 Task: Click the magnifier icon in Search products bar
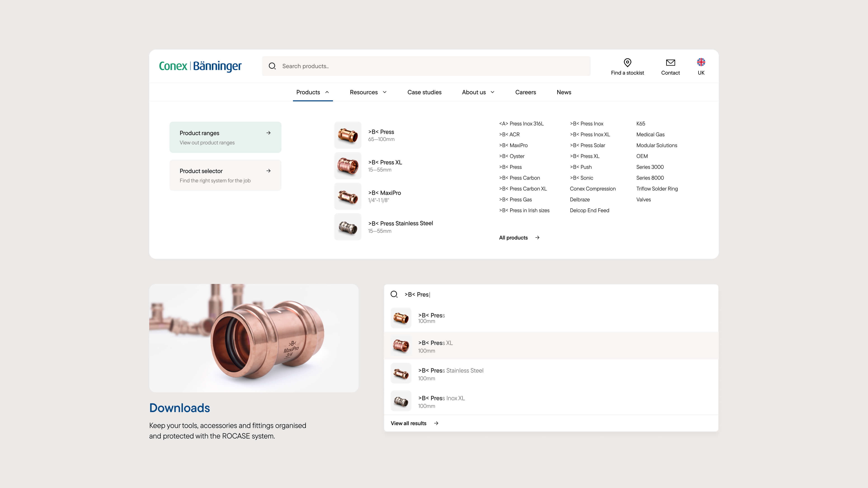[x=272, y=66]
